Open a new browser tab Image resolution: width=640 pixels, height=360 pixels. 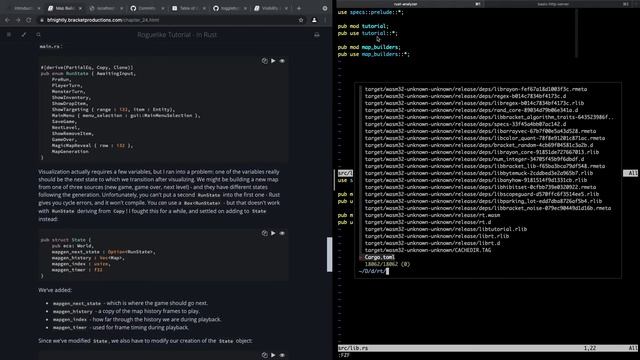click(299, 8)
